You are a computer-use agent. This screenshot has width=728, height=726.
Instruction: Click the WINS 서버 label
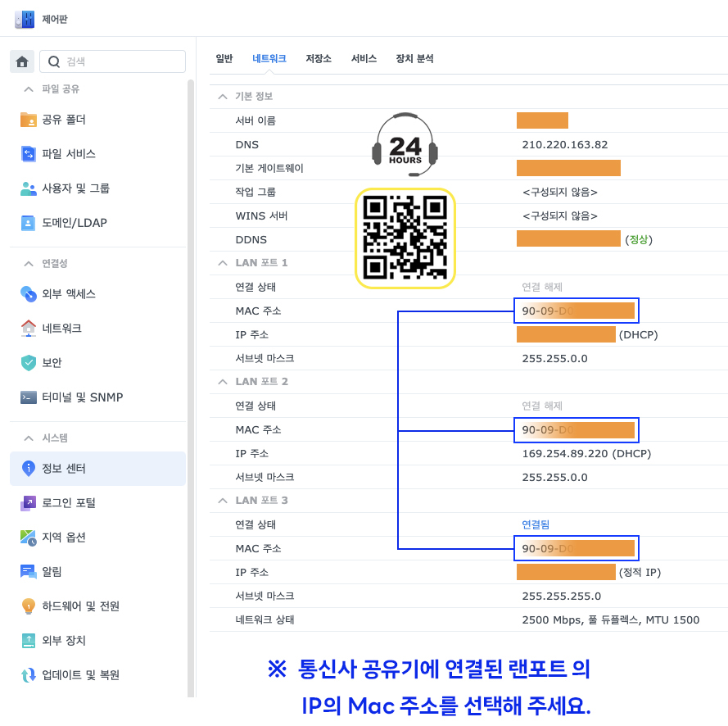261,216
